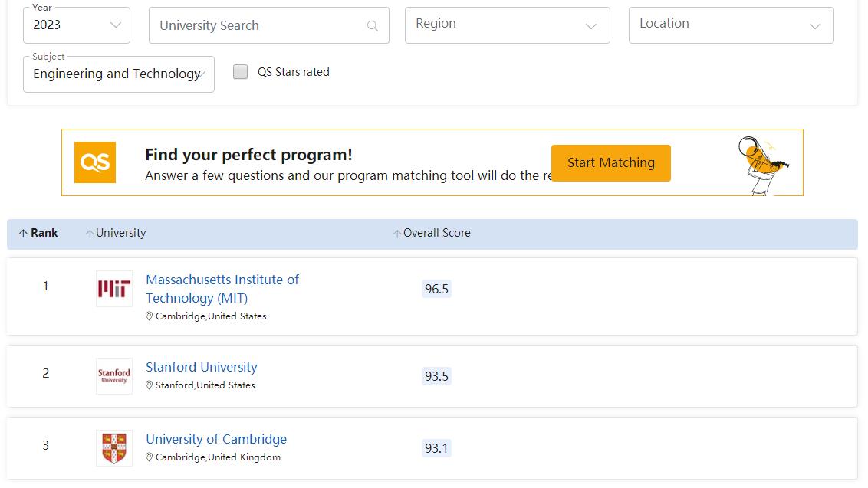The image size is (868, 488).
Task: Click the MIT logo icon
Action: pyautogui.click(x=113, y=289)
